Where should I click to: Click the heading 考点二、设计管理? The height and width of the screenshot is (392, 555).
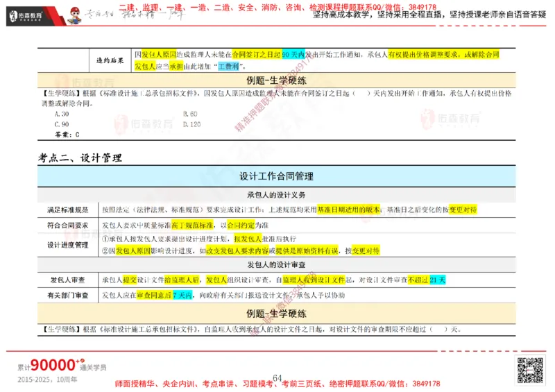click(80, 158)
